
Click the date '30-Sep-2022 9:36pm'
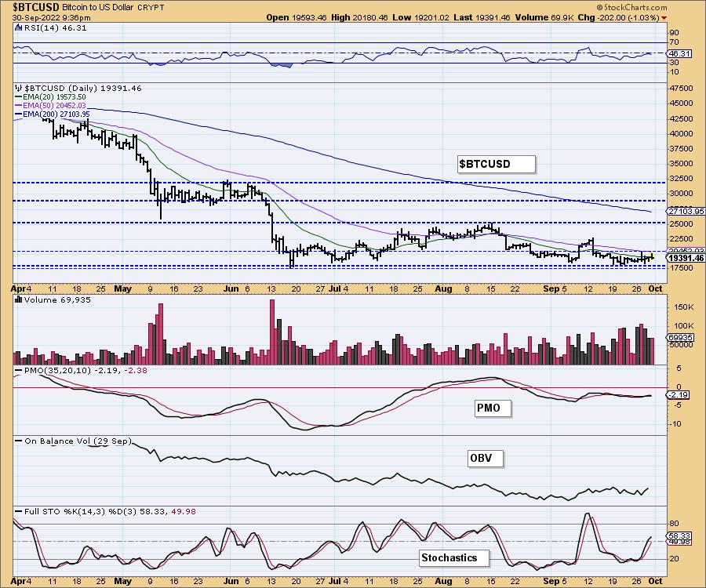tap(51, 18)
